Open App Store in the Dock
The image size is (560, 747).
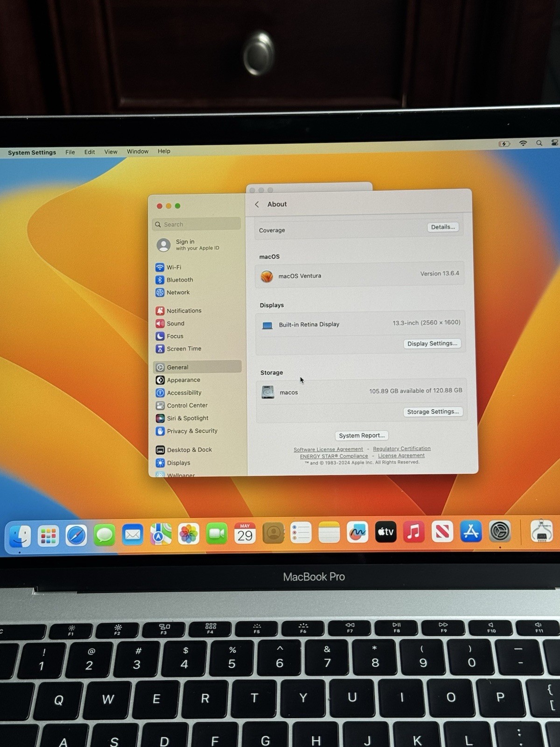(471, 531)
